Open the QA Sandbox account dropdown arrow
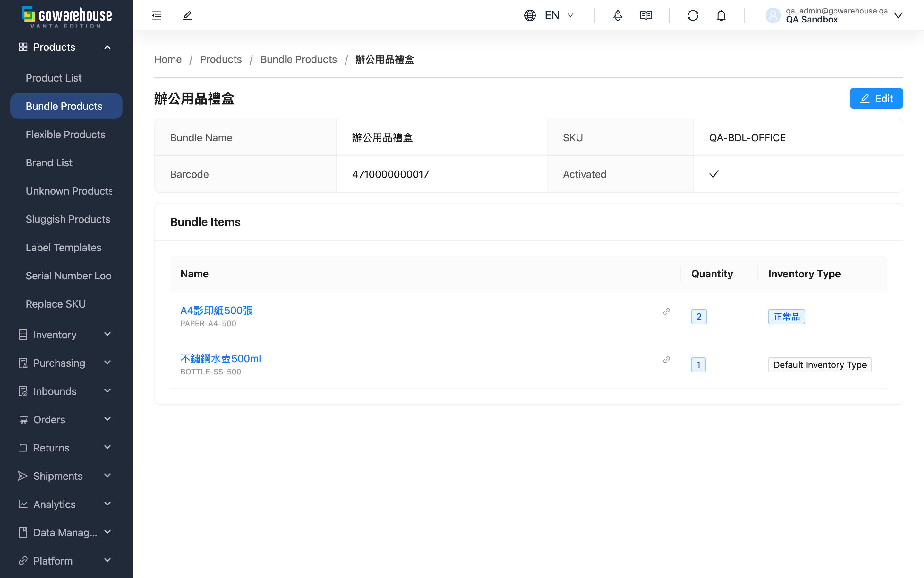This screenshot has width=924, height=578. point(898,15)
